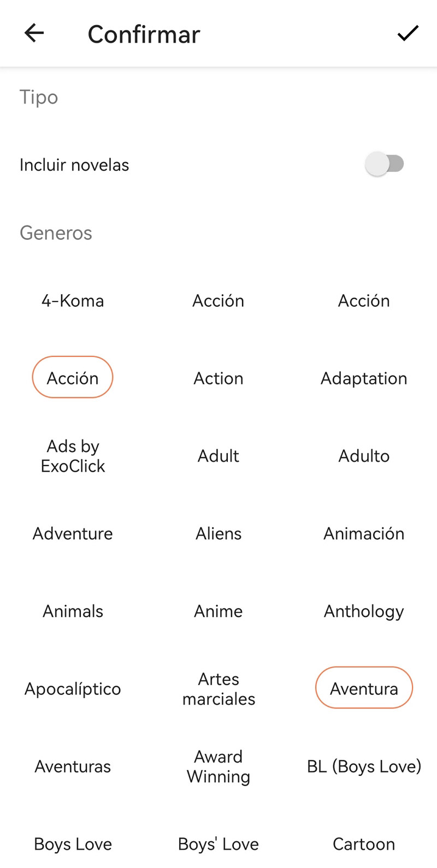Pick the Adult genre
Image resolution: width=437 pixels, height=868 pixels.
click(218, 456)
